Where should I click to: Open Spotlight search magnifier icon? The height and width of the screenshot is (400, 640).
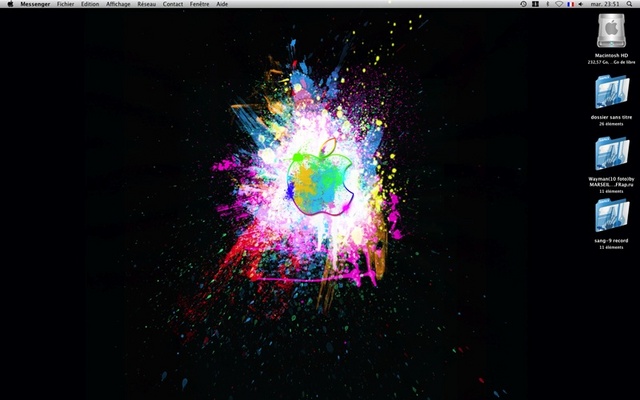pyautogui.click(x=629, y=4)
